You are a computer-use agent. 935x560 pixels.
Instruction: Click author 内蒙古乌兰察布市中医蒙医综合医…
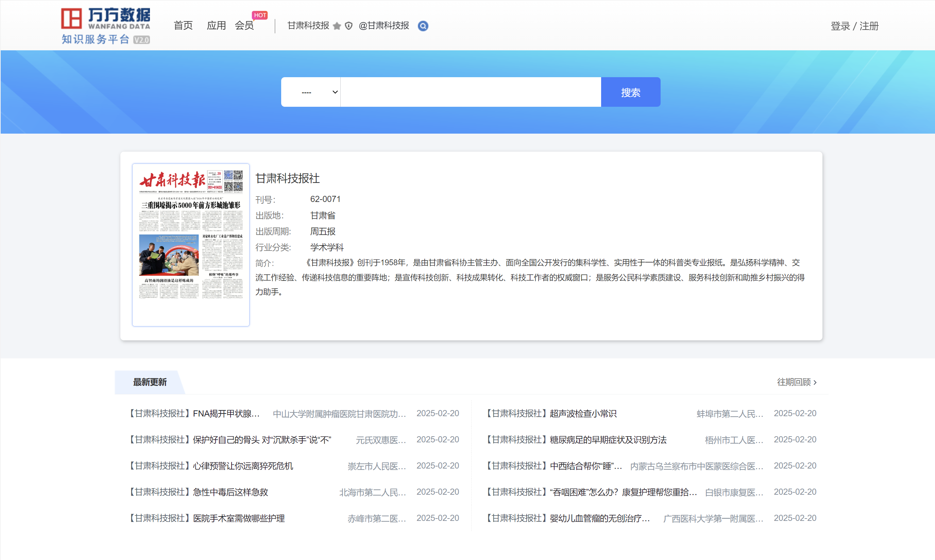click(x=697, y=466)
